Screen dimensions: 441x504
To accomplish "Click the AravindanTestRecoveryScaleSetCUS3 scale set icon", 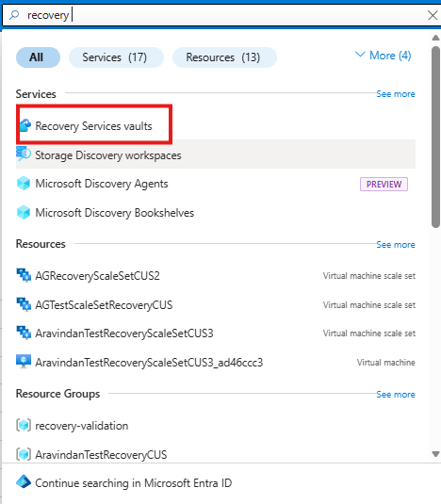I will (24, 333).
